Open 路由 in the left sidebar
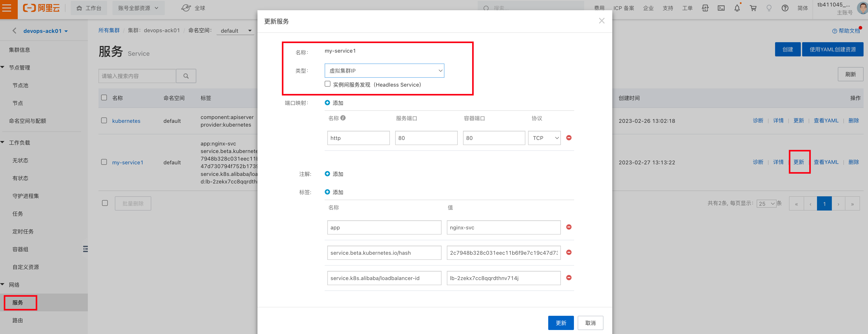Image resolution: width=868 pixels, height=334 pixels. click(18, 320)
